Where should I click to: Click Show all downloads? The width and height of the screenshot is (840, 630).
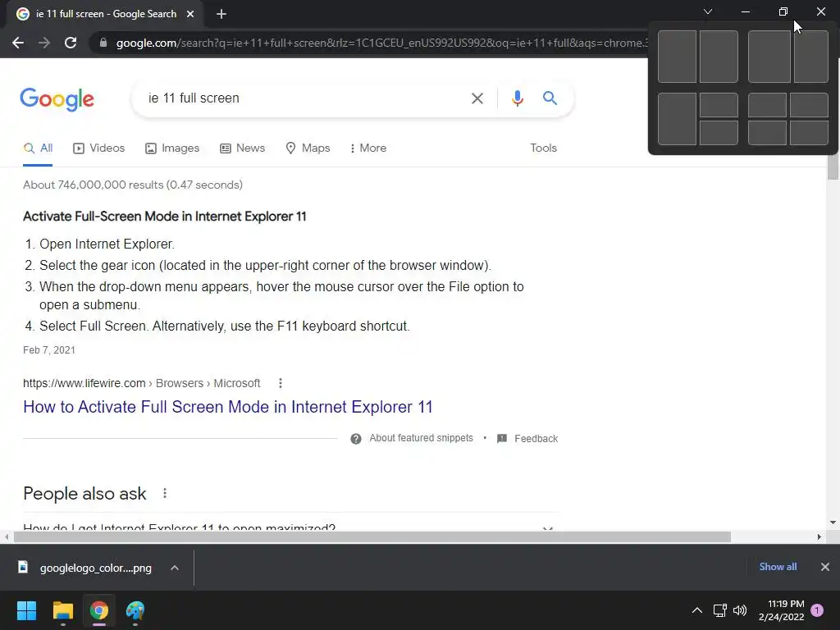pos(778,567)
